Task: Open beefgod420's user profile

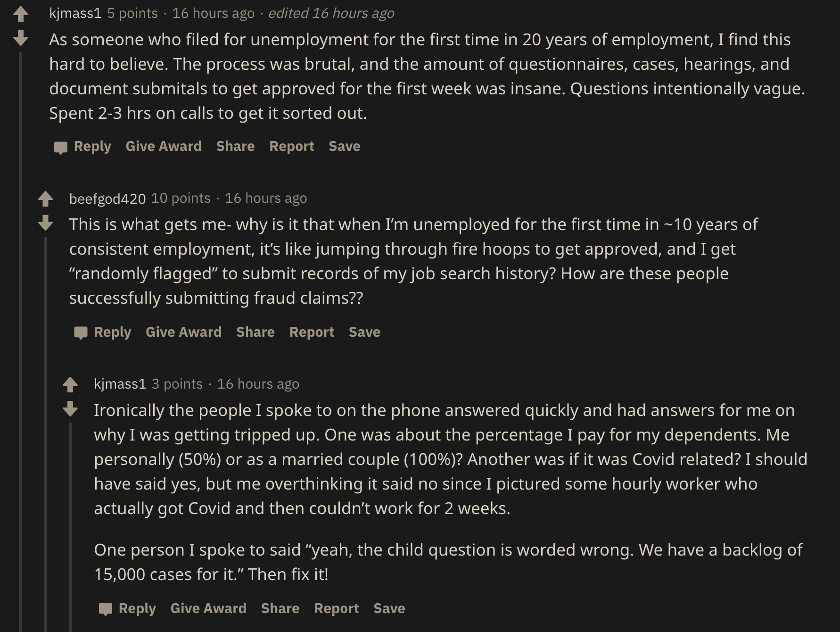Action: pos(107,199)
